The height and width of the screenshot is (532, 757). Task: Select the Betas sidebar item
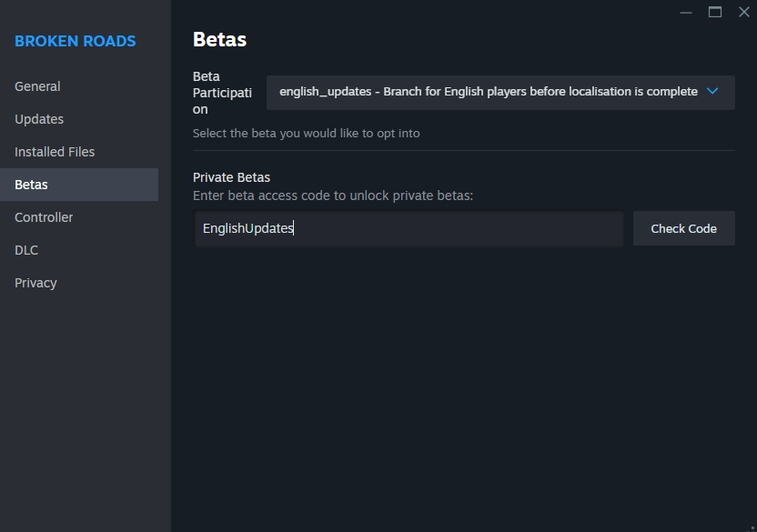79,185
